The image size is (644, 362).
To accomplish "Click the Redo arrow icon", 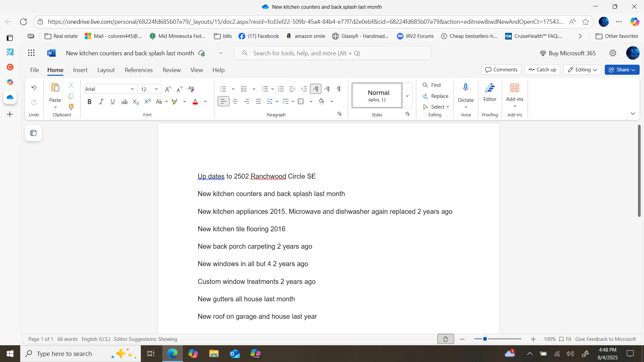I will coord(34,102).
